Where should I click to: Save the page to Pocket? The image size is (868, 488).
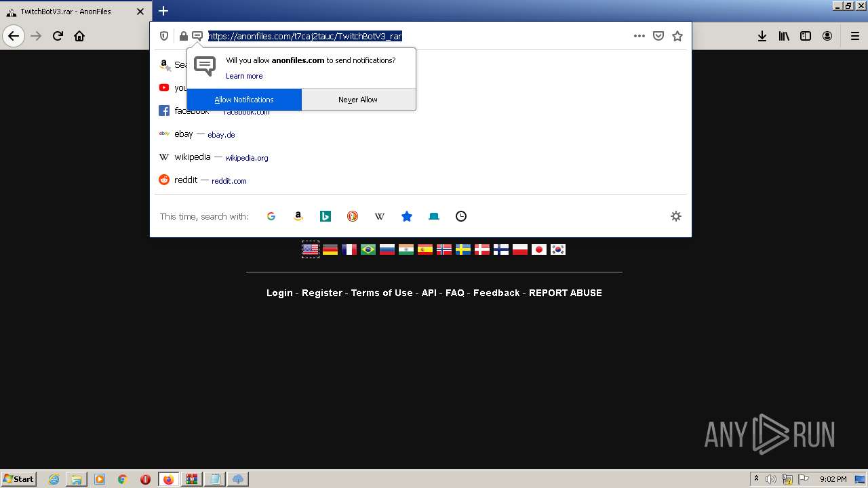[658, 36]
